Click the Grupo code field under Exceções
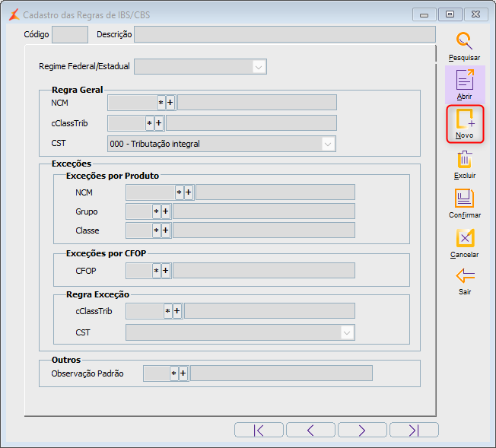This screenshot has height=448, width=496. click(138, 211)
